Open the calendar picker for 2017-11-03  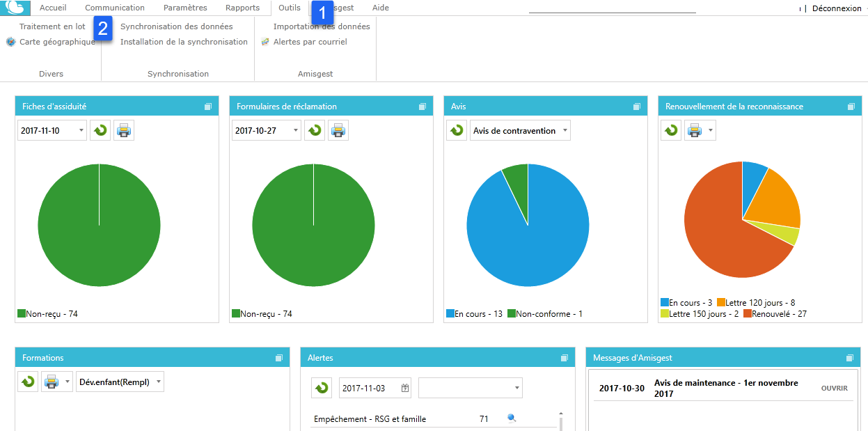click(x=405, y=388)
